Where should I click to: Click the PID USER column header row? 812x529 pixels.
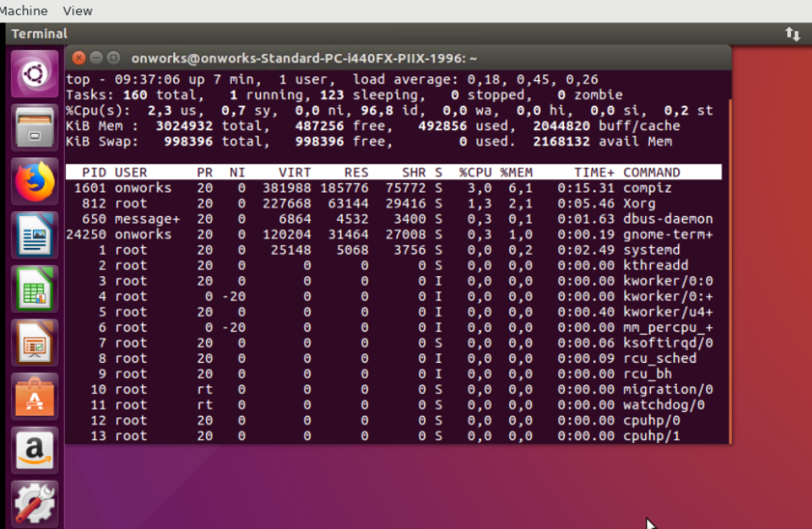393,172
